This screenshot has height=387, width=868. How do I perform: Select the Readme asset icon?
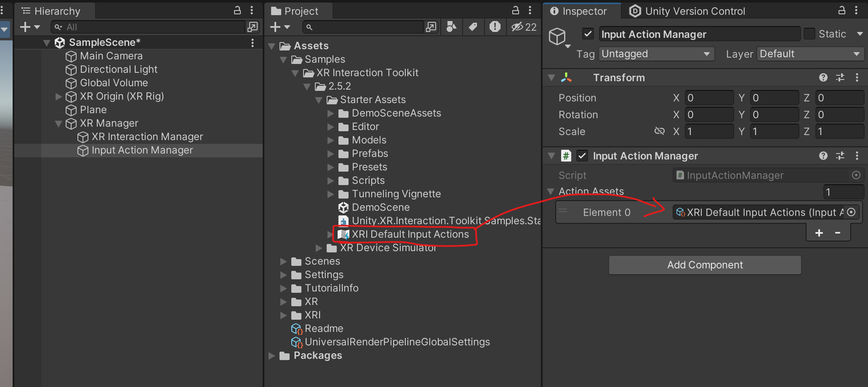[297, 329]
